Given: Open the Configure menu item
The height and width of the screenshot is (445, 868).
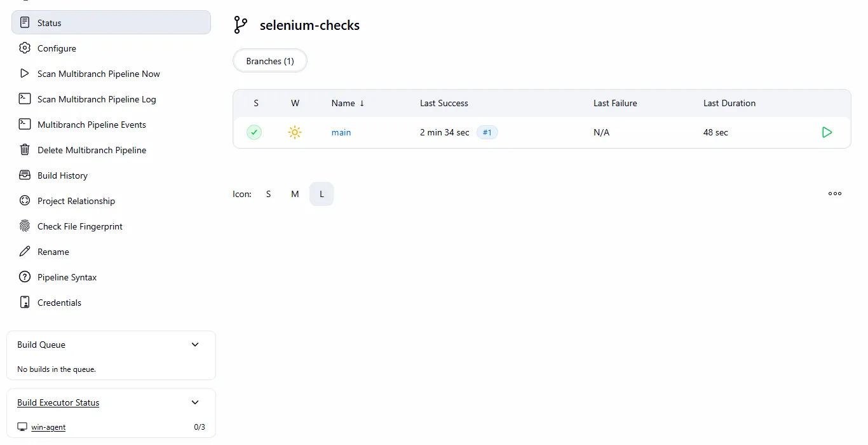Looking at the screenshot, I should pos(111,48).
